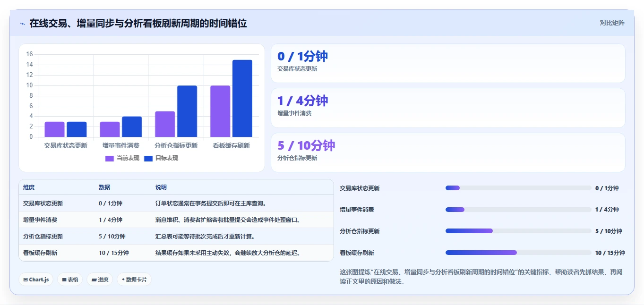Click the 0 / 1分钟 progress value label

tap(607, 188)
